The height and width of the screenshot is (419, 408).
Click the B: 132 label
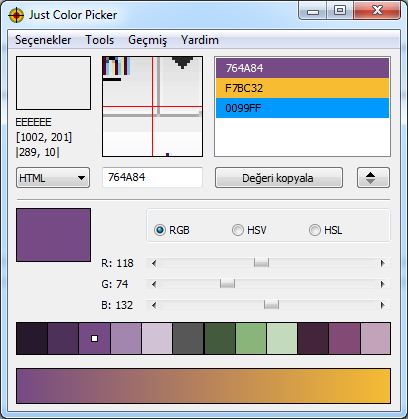[117, 305]
